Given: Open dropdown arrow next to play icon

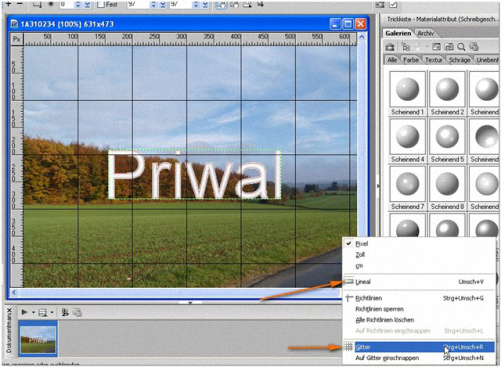Looking at the screenshot, I should click(33, 313).
